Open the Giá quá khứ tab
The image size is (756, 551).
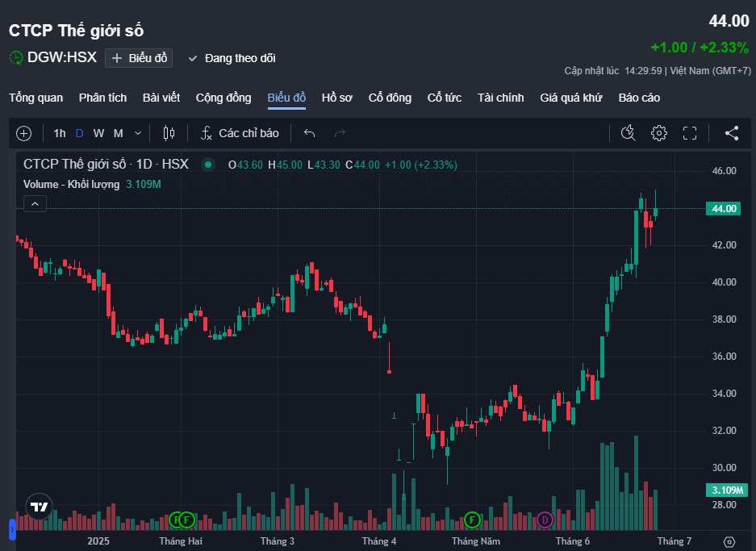(x=571, y=98)
